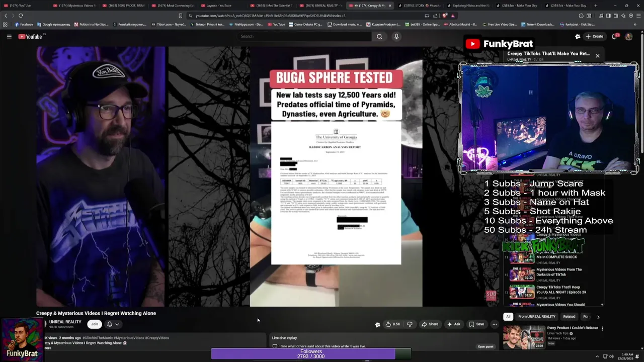Image resolution: width=644 pixels, height=362 pixels.
Task: Expand playlist list down arrow
Action: click(x=602, y=305)
